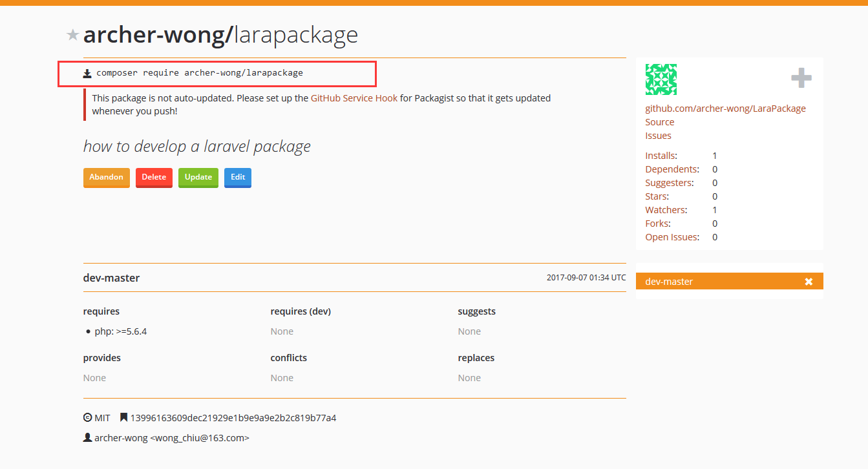The height and width of the screenshot is (469, 868).
Task: Click the gray plus add-maintainer icon
Action: [801, 79]
